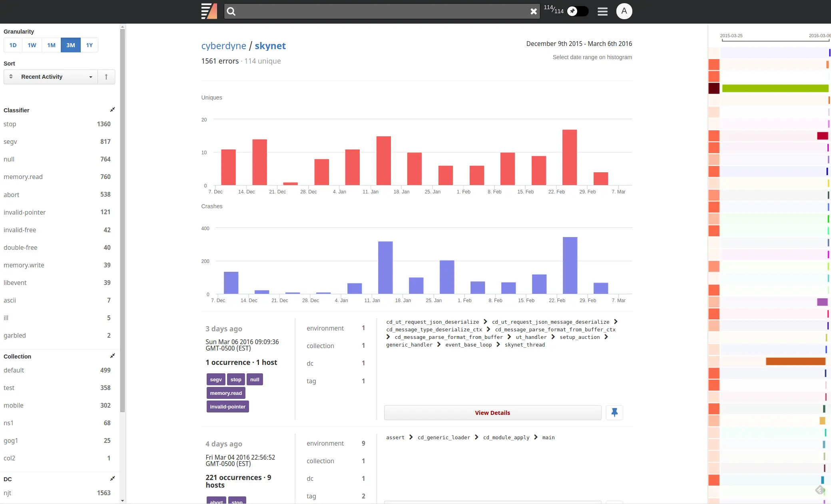Click the application logo in the top bar

coord(209,11)
